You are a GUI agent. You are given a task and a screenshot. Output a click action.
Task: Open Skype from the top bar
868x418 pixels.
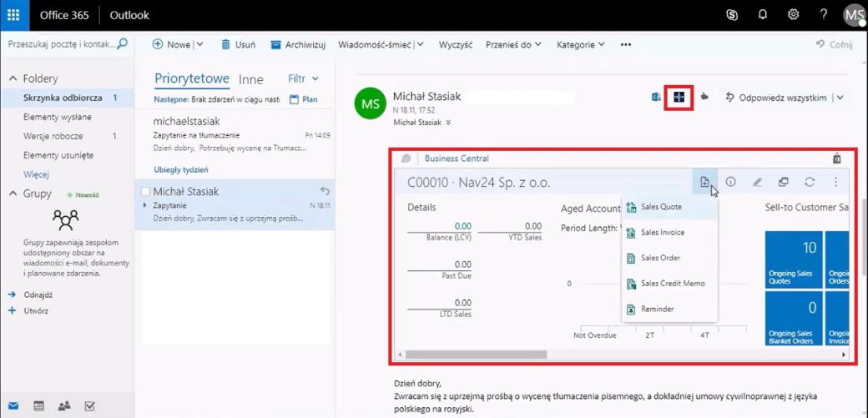pyautogui.click(x=731, y=15)
